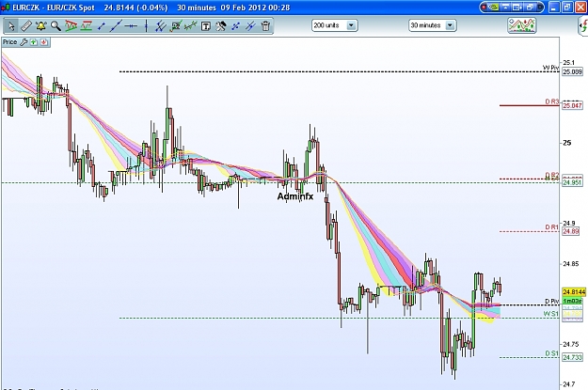Open Price panel wrench settings
This screenshot has height=390, width=588.
(x=24, y=42)
